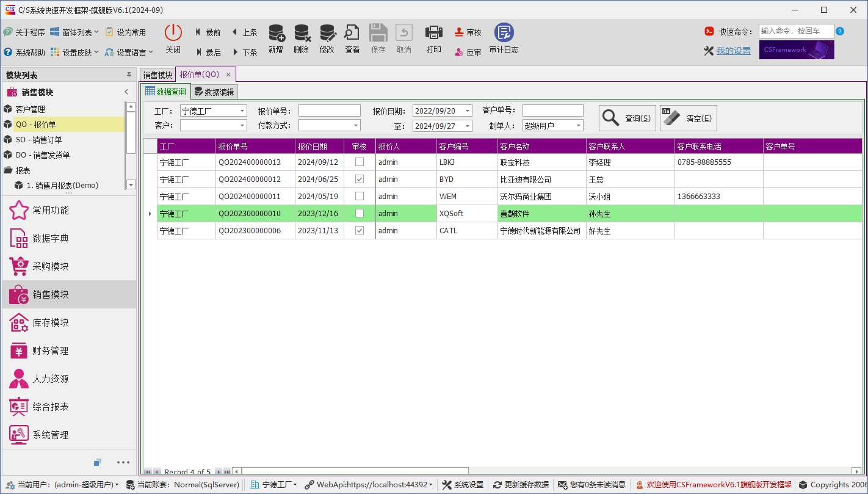The width and height of the screenshot is (868, 494).
Task: Open 当前用户 status bar dropdown
Action: tap(62, 485)
